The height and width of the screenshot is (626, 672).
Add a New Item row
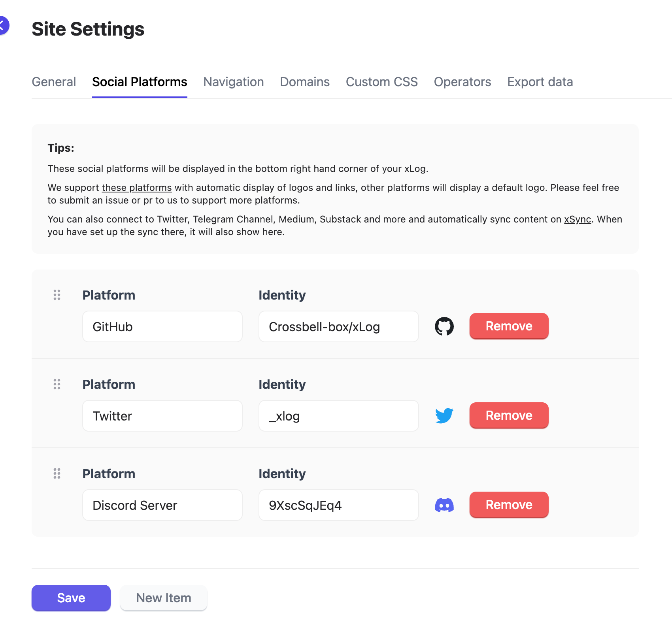coord(164,598)
